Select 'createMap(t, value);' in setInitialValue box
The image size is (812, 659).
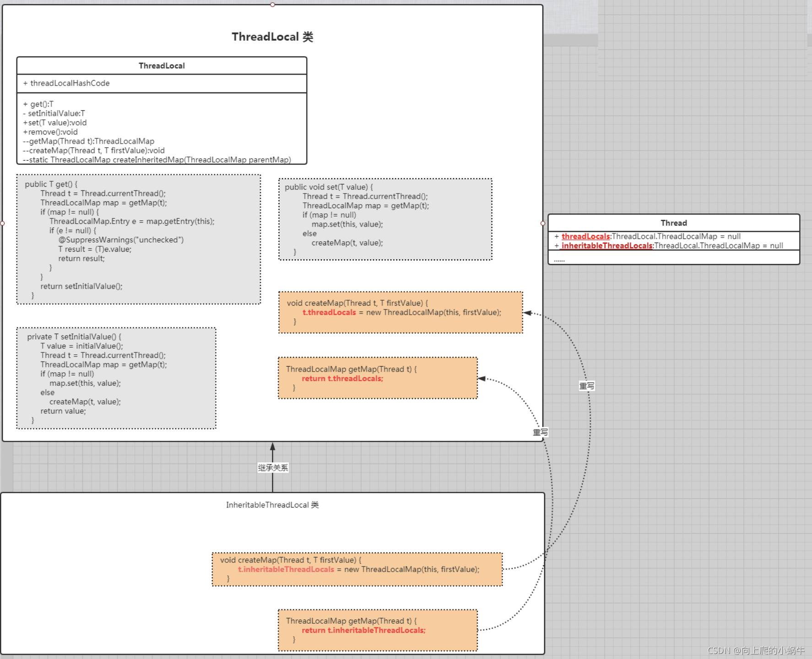click(x=85, y=401)
